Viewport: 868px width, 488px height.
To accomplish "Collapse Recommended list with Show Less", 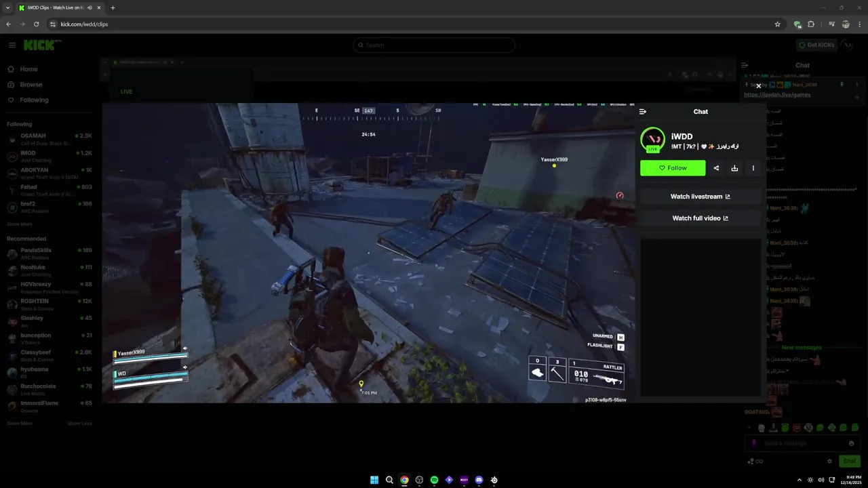I will [x=79, y=423].
